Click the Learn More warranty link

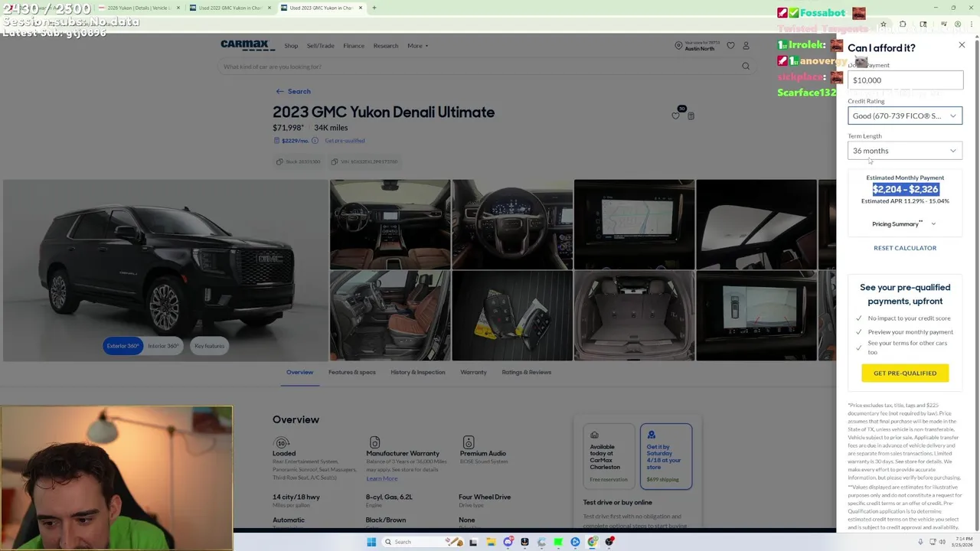click(381, 479)
